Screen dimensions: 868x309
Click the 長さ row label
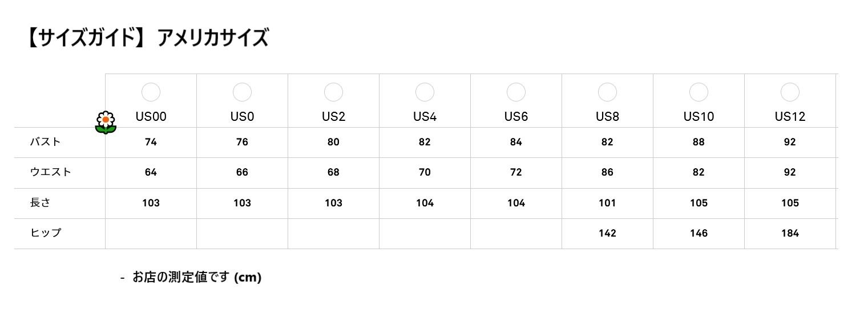point(40,202)
